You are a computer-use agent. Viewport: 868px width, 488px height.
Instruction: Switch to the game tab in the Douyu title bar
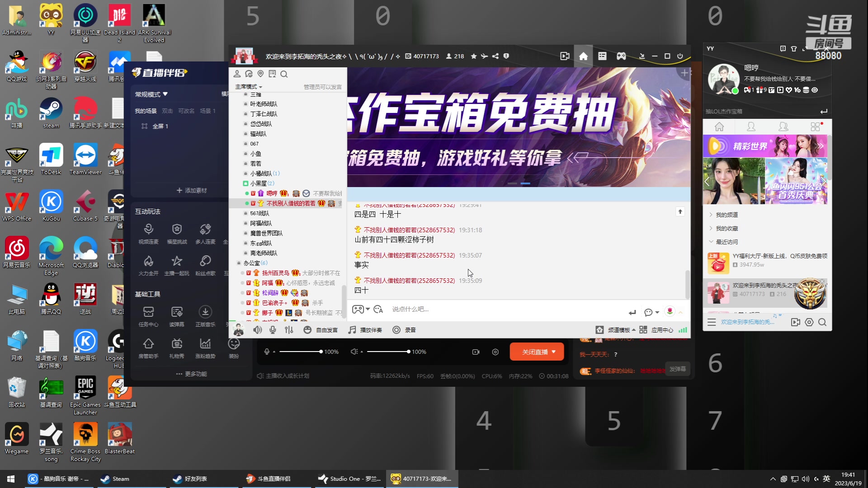(x=621, y=56)
